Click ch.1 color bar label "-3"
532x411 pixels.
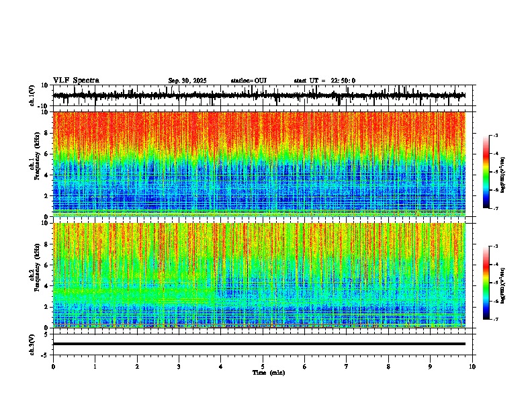(x=495, y=136)
